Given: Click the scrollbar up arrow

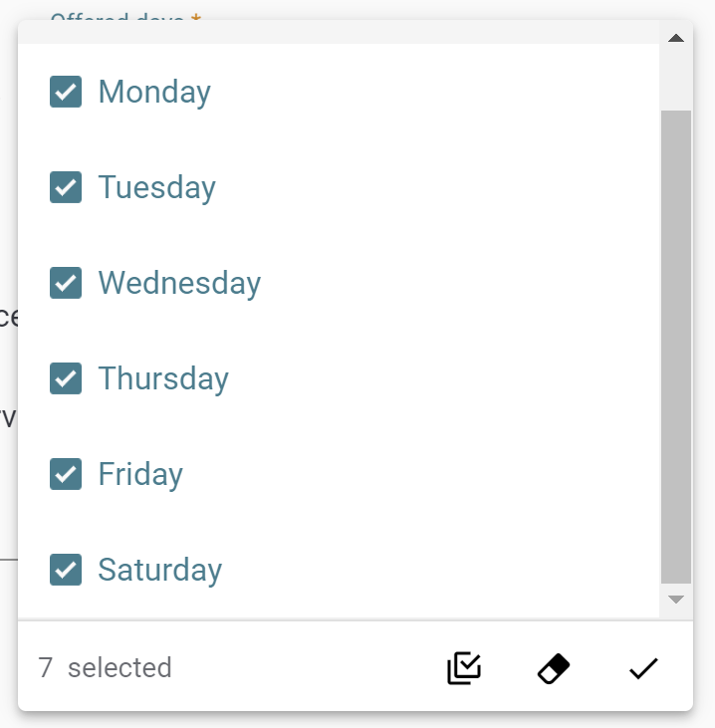Looking at the screenshot, I should [x=676, y=38].
